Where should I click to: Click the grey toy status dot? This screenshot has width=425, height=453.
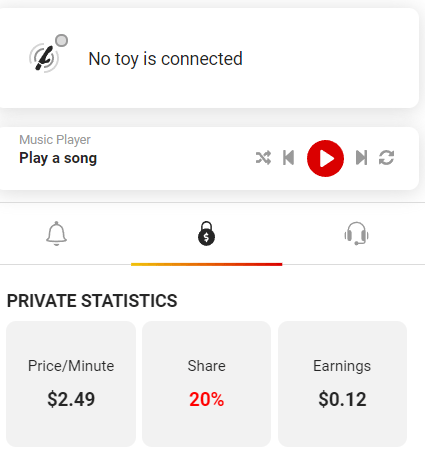click(x=61, y=41)
